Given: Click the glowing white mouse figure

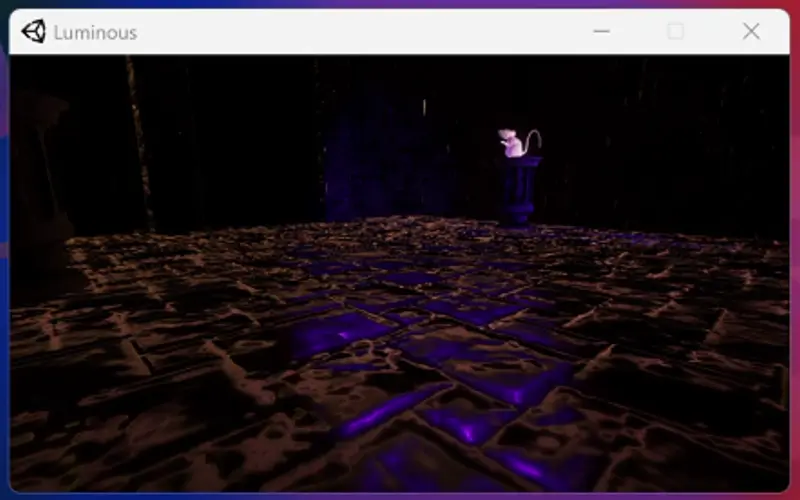Looking at the screenshot, I should pos(513,144).
